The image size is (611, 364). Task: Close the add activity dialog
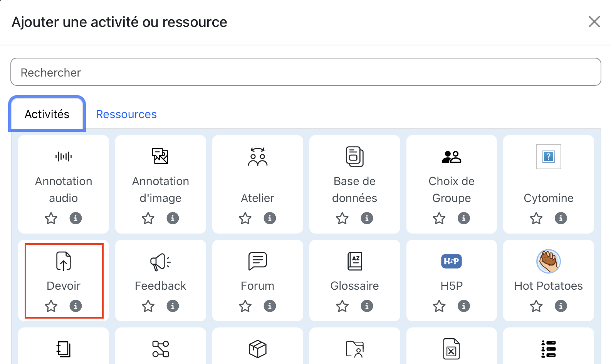point(594,22)
